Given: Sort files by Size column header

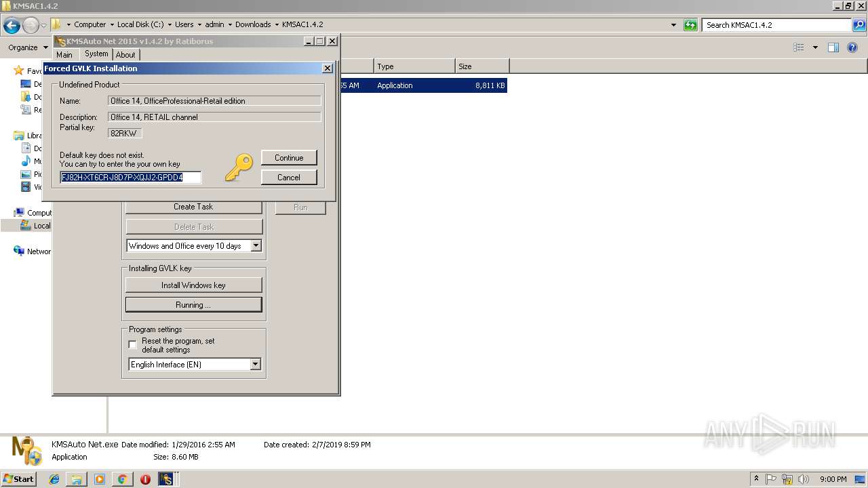Looking at the screenshot, I should point(482,66).
